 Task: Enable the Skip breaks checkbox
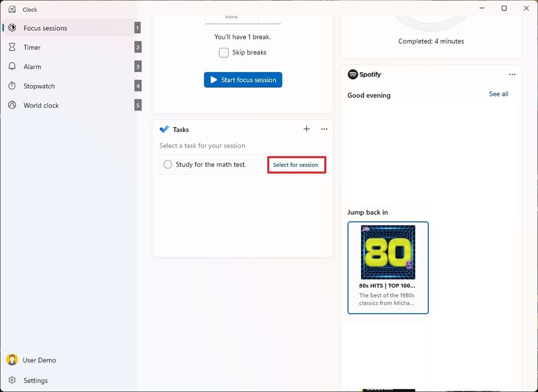click(x=223, y=53)
